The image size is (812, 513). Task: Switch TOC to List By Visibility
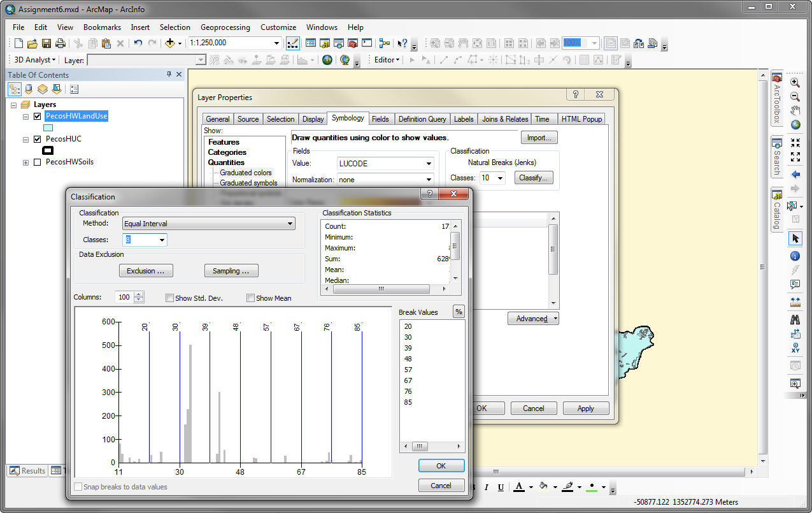tap(43, 89)
